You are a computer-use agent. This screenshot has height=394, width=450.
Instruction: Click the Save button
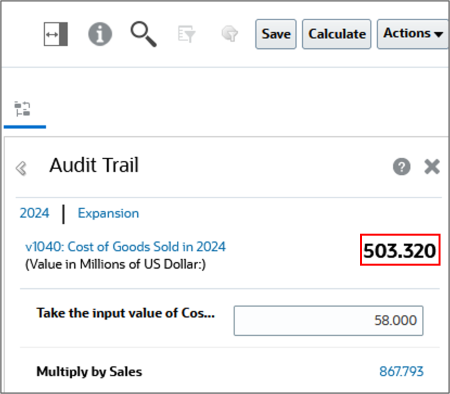[276, 34]
